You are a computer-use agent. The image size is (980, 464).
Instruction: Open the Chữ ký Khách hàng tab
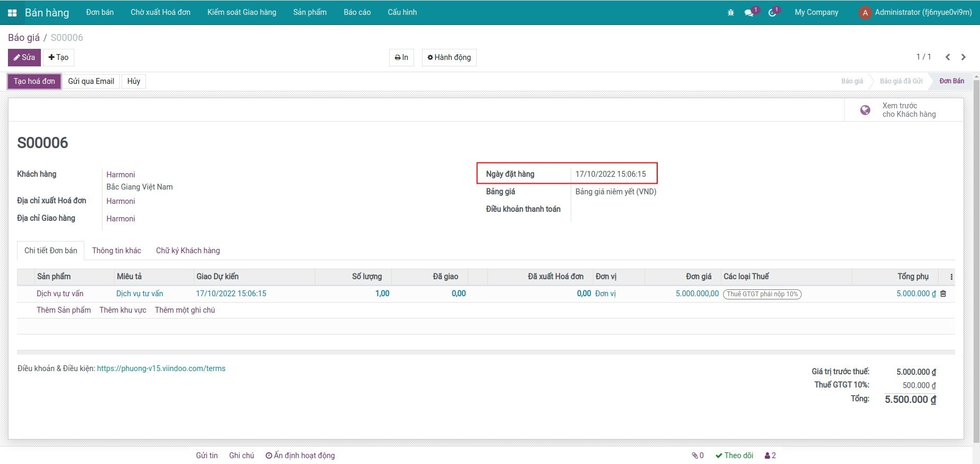click(x=188, y=251)
